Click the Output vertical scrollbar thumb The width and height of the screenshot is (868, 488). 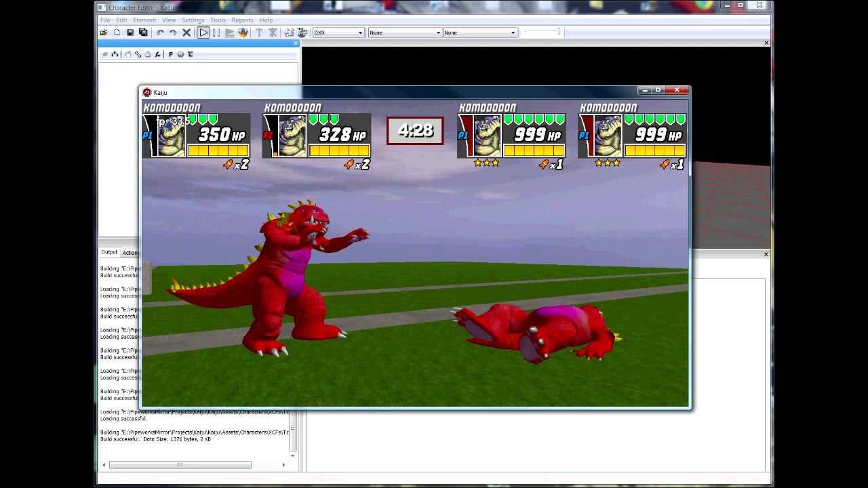[293, 430]
